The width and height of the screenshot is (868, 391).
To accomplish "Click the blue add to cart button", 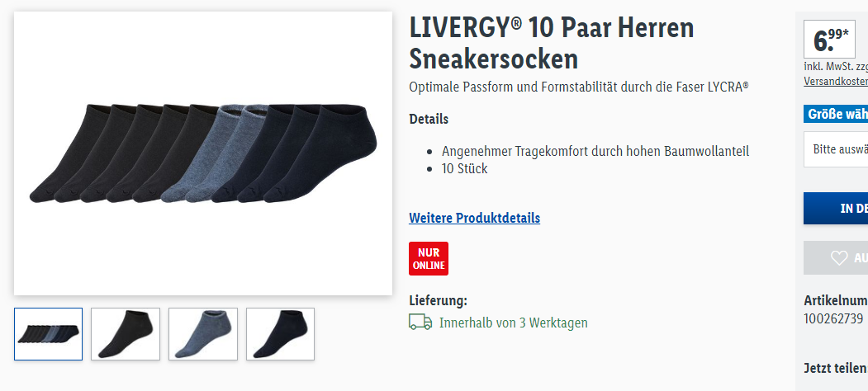I will click(836, 208).
